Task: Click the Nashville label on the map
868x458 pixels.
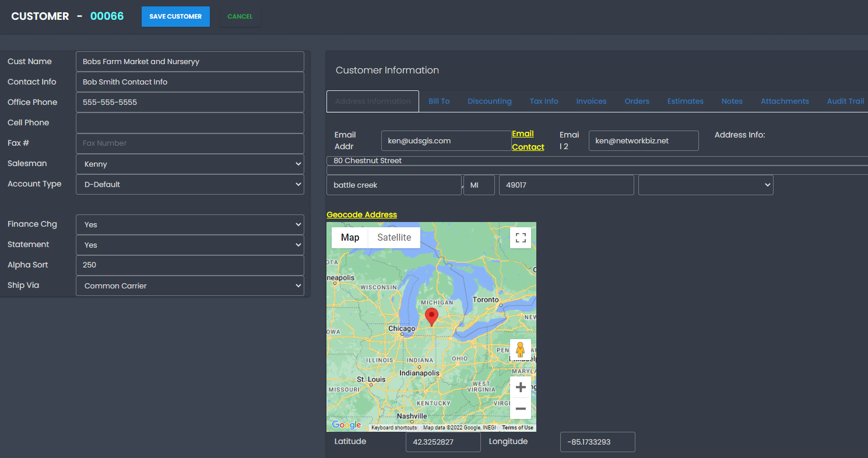Action: (412, 416)
